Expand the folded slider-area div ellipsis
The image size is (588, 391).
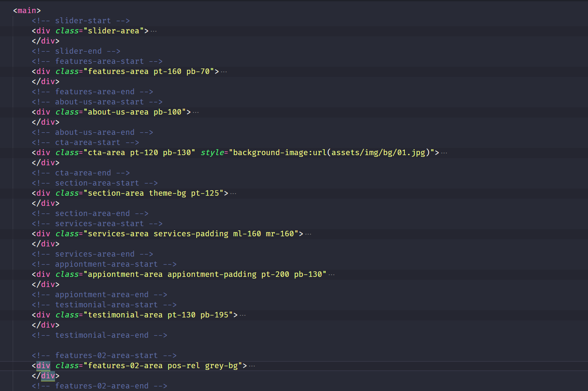tap(154, 31)
